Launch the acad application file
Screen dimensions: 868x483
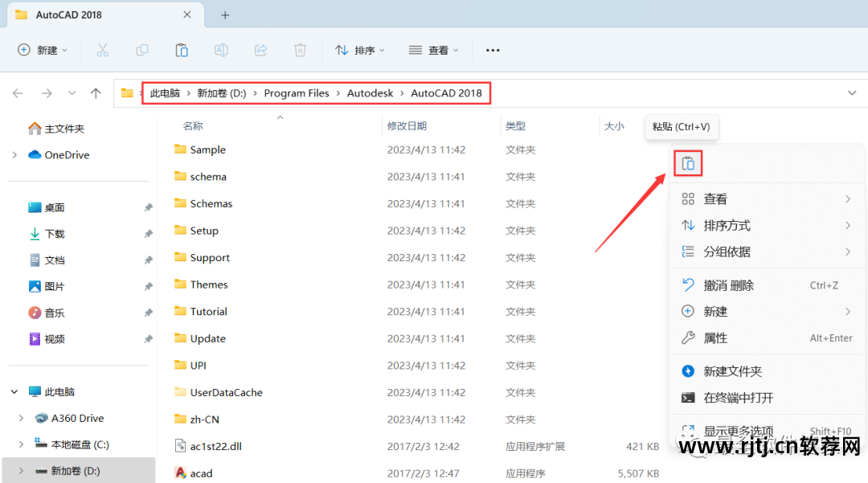coord(200,473)
